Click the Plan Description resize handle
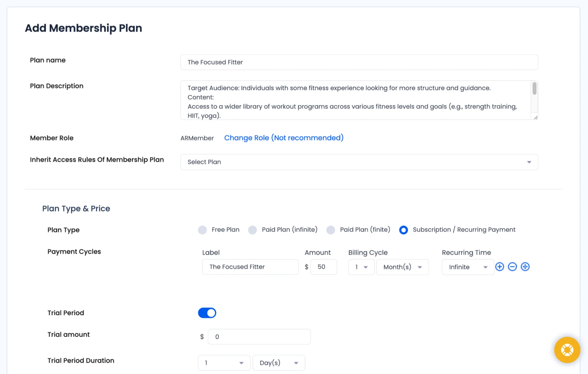 (x=536, y=118)
